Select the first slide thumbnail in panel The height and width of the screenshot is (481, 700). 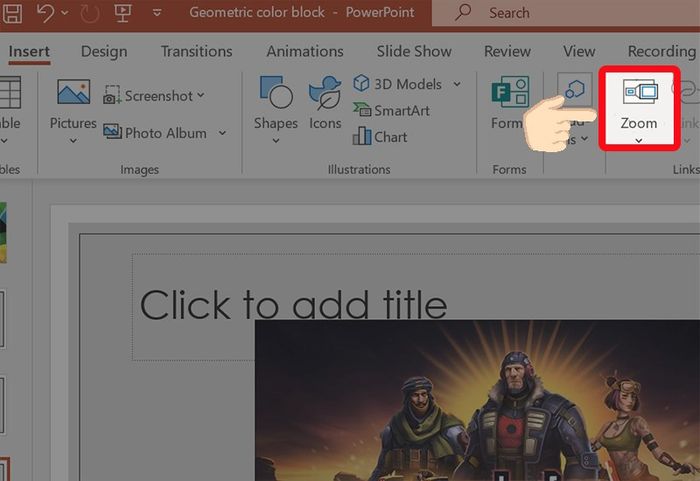[x=3, y=232]
